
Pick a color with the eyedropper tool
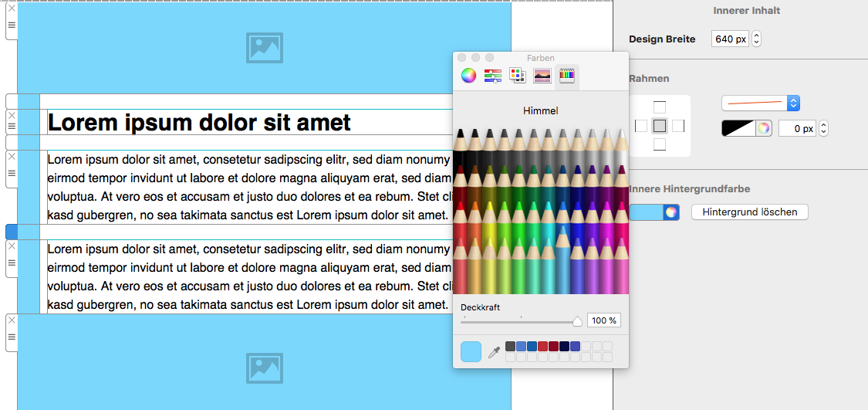click(494, 352)
